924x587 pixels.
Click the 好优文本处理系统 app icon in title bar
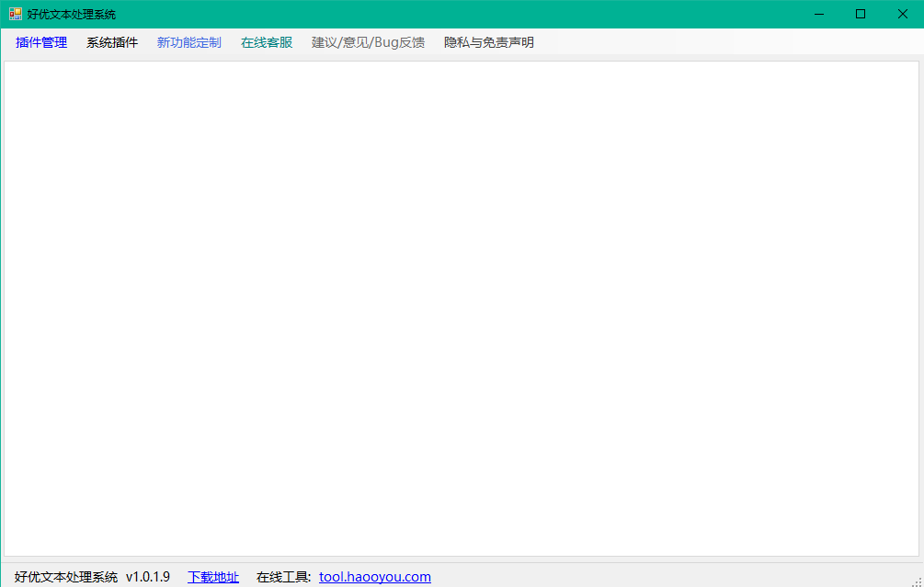[x=16, y=14]
